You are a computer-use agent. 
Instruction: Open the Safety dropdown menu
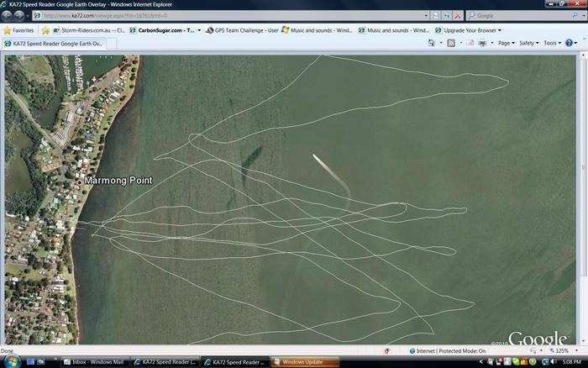point(529,43)
